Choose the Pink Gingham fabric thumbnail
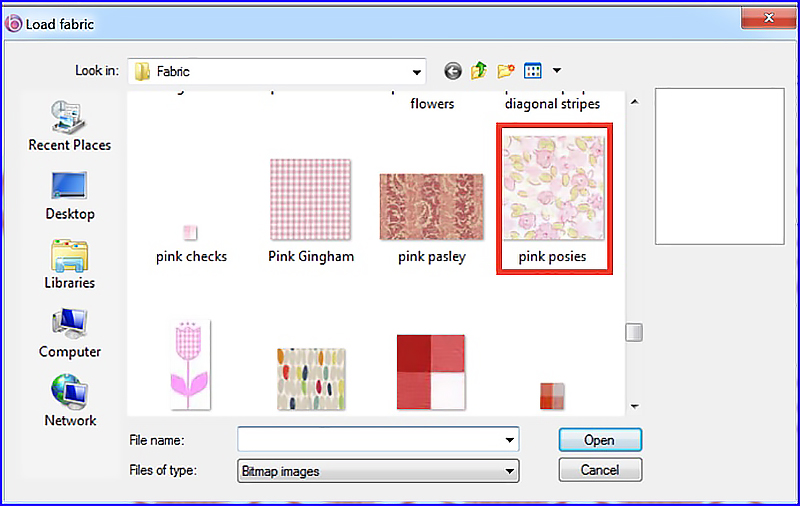Screen dimensions: 800x506 (x=310, y=203)
